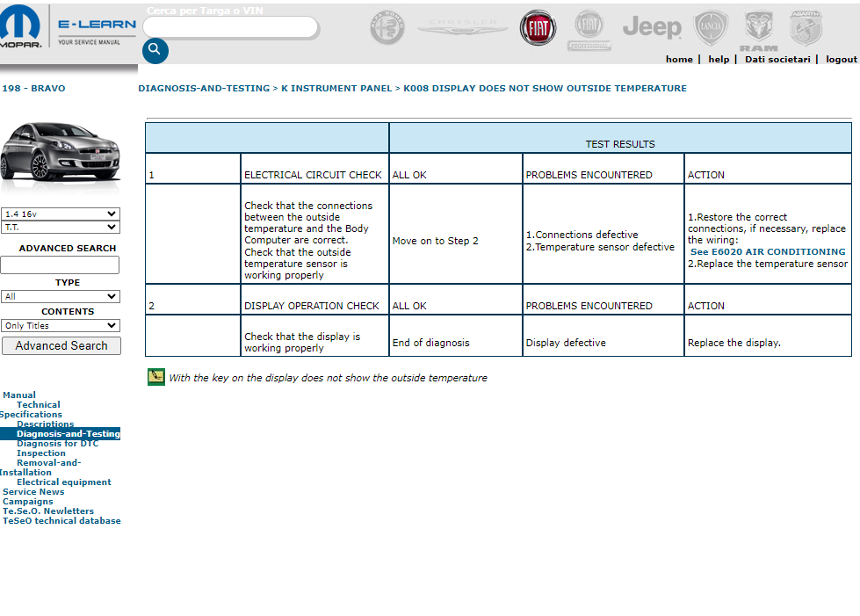Choose the Fiat Professional logo

589,30
